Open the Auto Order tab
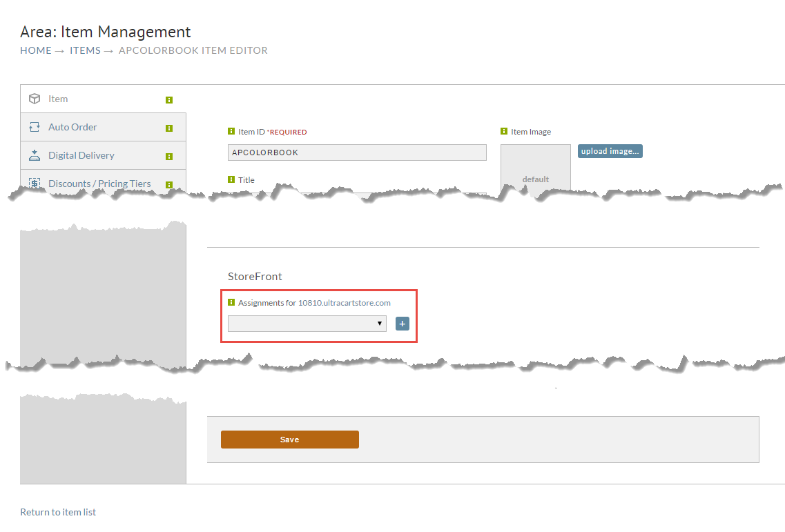785x532 pixels. 103,127
